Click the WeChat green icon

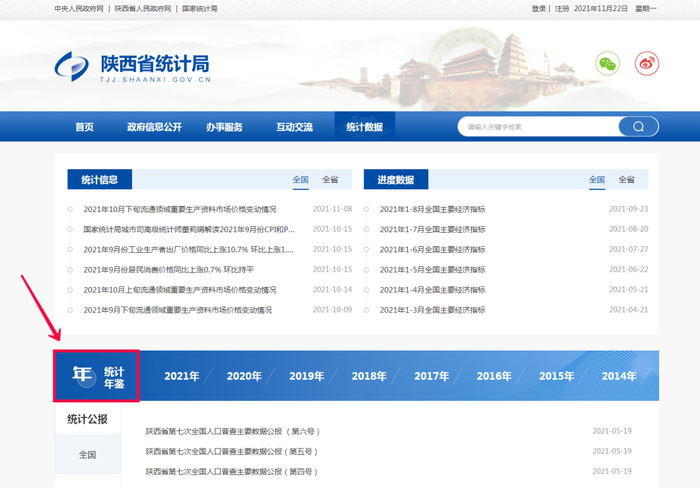pyautogui.click(x=607, y=63)
